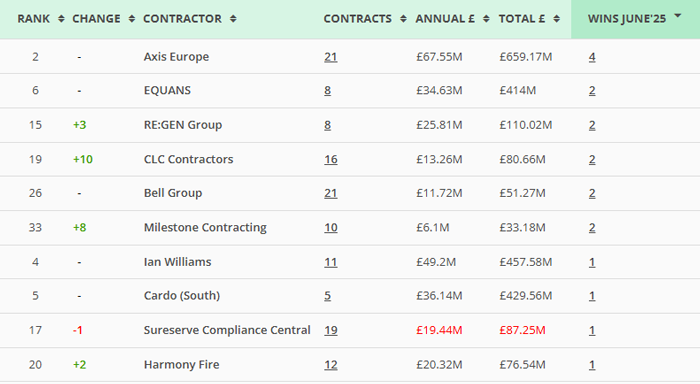View Cardo (South) 5 contracts link
This screenshot has width=700, height=384.
click(x=328, y=296)
